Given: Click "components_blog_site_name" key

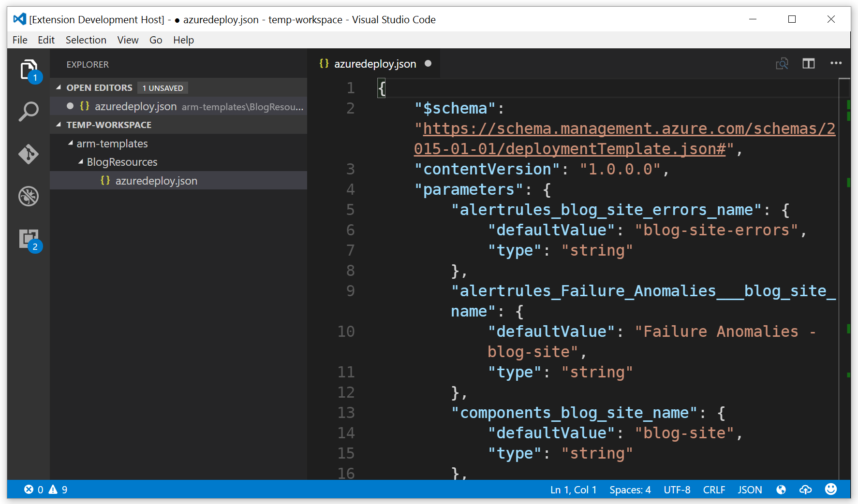Looking at the screenshot, I should click(x=574, y=413).
